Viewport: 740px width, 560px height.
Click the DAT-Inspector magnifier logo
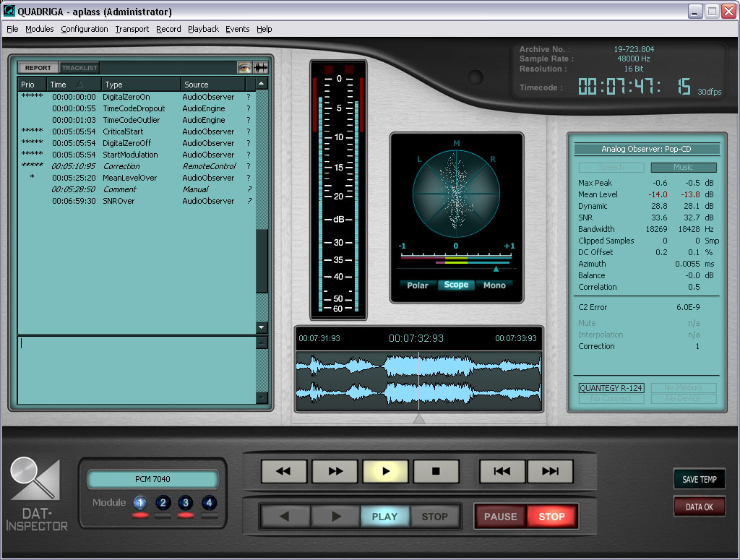(x=35, y=481)
